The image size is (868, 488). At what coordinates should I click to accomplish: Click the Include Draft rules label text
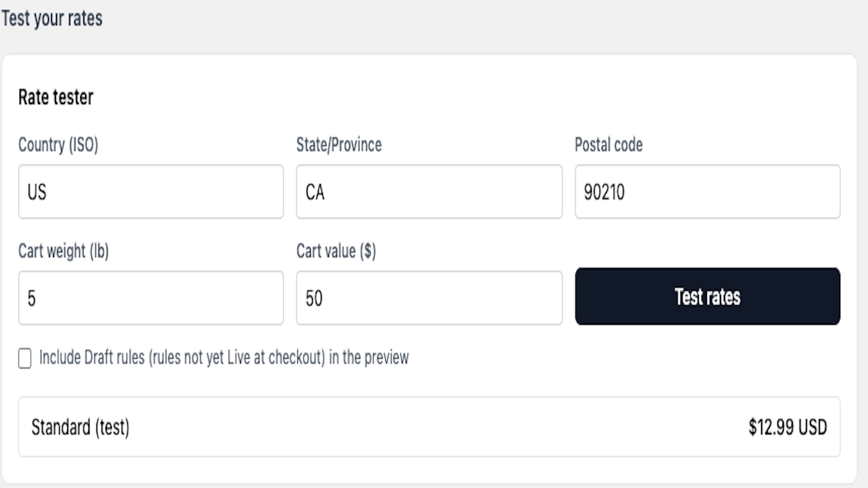tap(224, 358)
